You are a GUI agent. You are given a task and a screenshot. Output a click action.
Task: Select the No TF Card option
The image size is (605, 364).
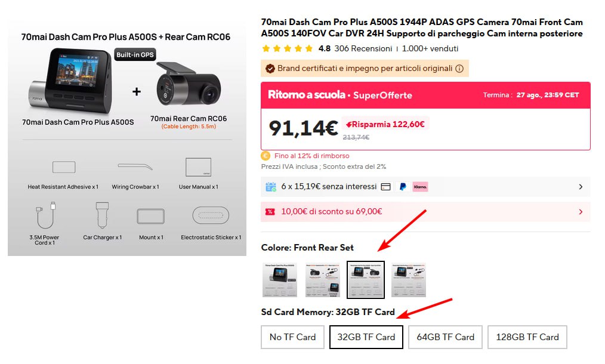[292, 337]
